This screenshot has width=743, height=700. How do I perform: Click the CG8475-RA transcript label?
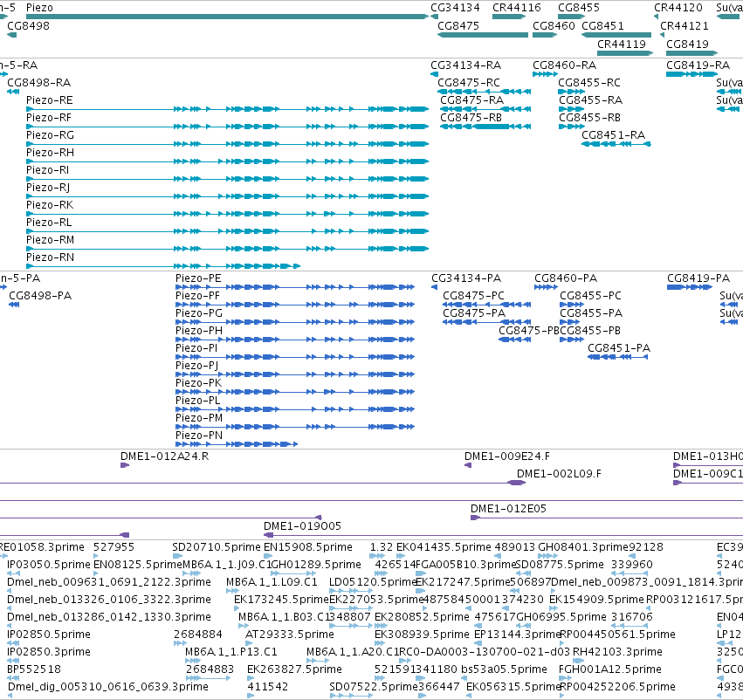coord(472,100)
